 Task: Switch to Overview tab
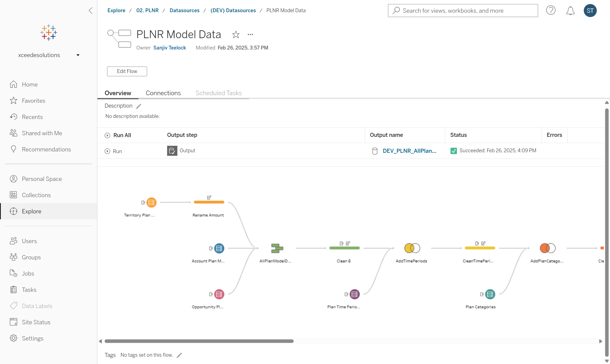click(118, 93)
